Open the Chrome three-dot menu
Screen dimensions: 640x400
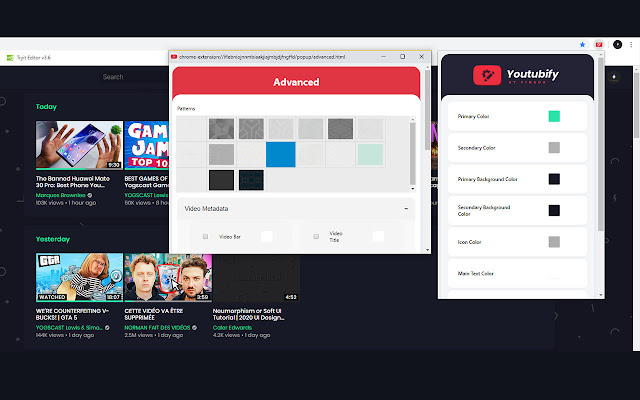click(631, 44)
